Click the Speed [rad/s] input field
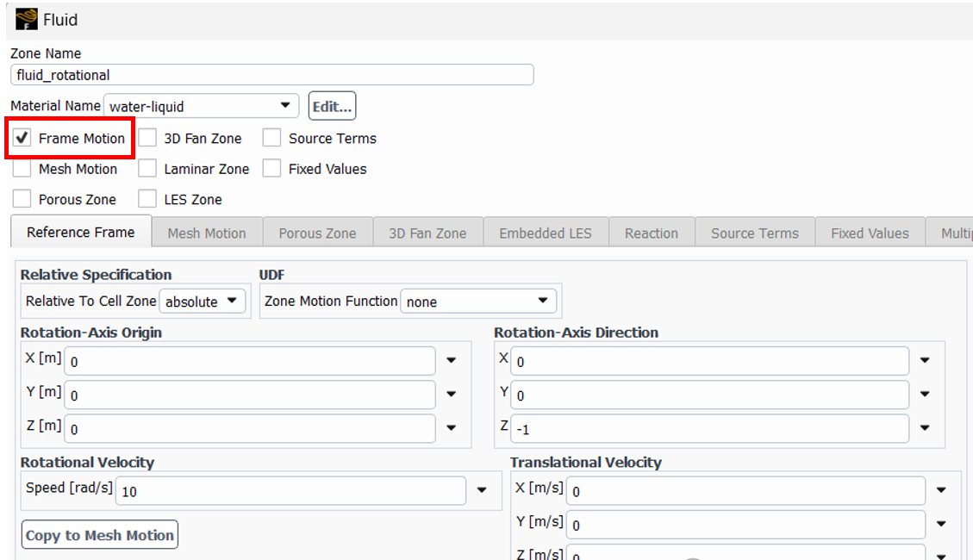Image resolution: width=973 pixels, height=560 pixels. point(290,491)
